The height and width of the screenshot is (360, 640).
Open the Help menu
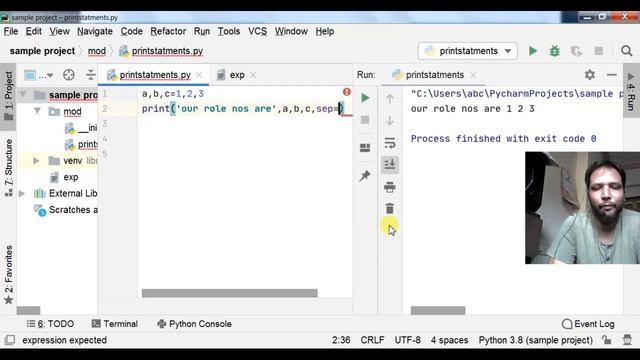tap(324, 31)
